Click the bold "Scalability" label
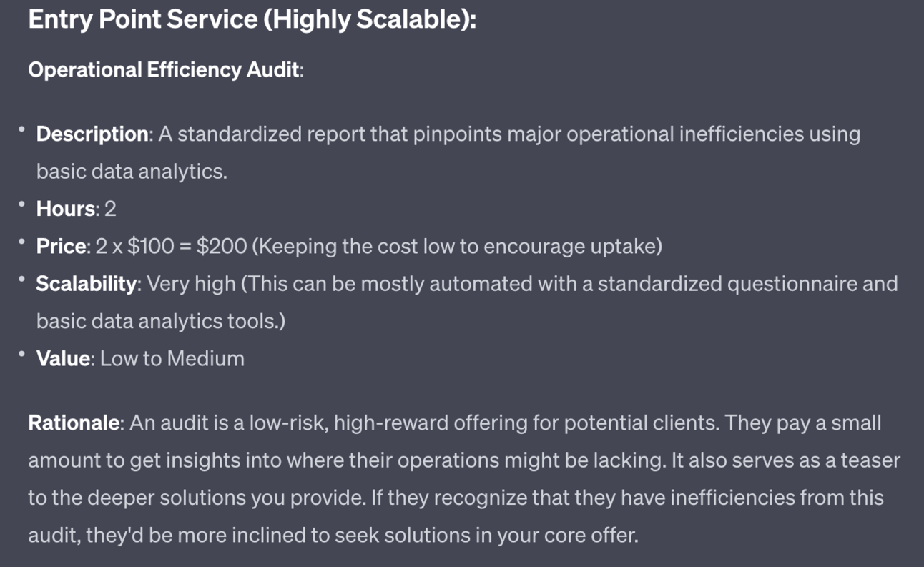The image size is (924, 567). pos(86,284)
